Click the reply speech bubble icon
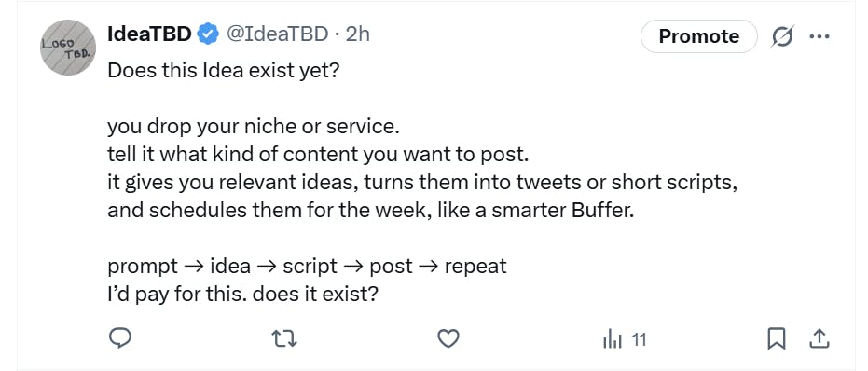868x371 pixels. pos(119,338)
